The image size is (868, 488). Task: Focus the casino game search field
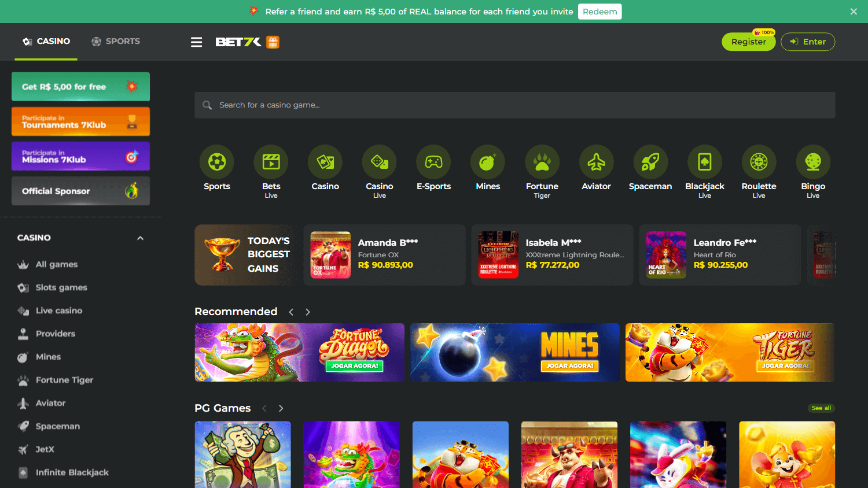(x=515, y=105)
